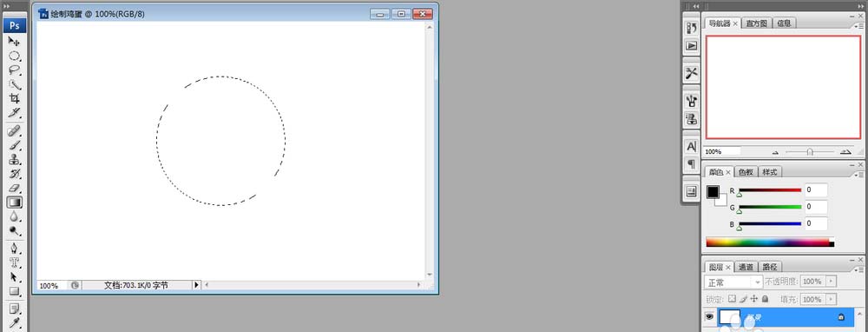Select the Brush tool
The width and height of the screenshot is (868, 332).
15,145
